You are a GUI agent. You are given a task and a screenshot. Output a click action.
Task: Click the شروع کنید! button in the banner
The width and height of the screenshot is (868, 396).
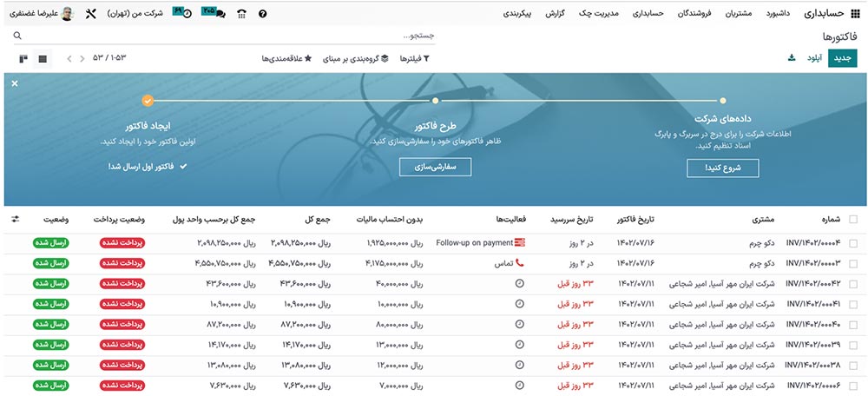click(723, 168)
